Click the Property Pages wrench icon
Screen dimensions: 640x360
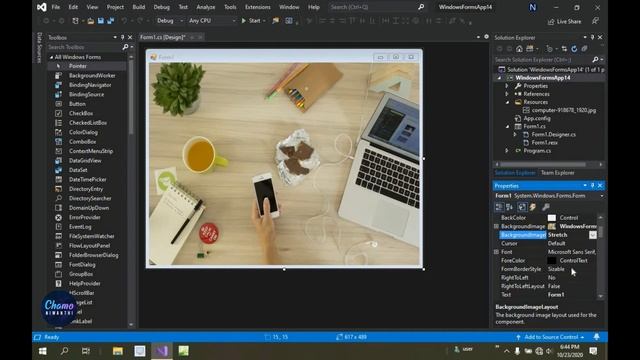pos(546,207)
